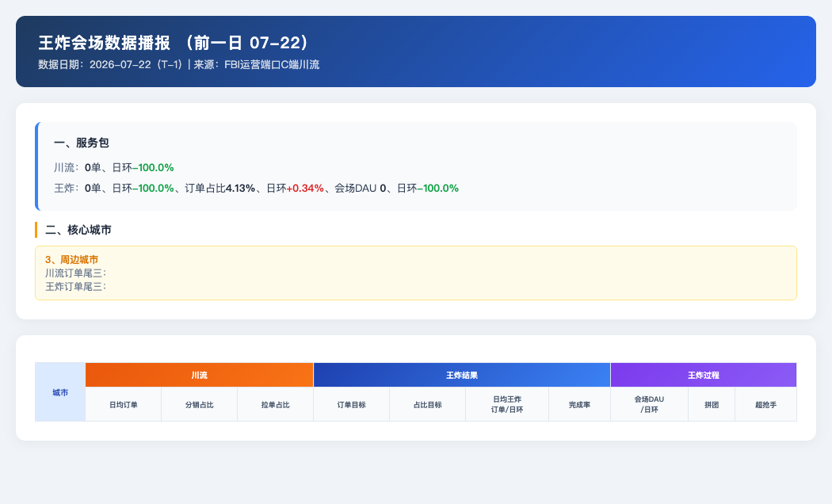Click the 王炸订单尾三 line
Image resolution: width=832 pixels, height=504 pixels.
(76, 287)
